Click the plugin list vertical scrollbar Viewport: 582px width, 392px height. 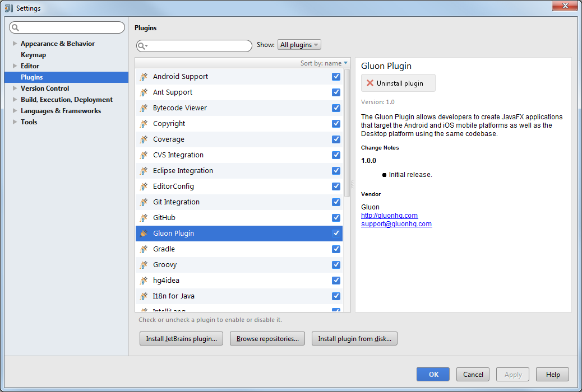(x=347, y=133)
